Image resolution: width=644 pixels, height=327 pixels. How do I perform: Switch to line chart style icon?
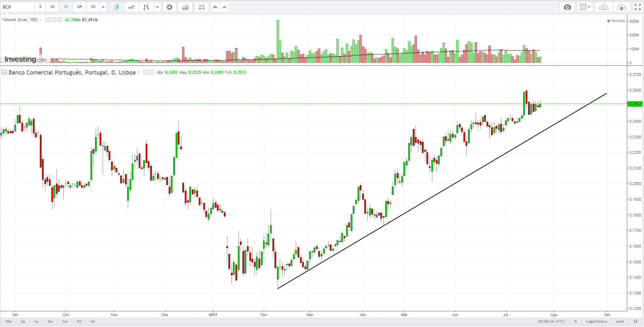[131, 7]
